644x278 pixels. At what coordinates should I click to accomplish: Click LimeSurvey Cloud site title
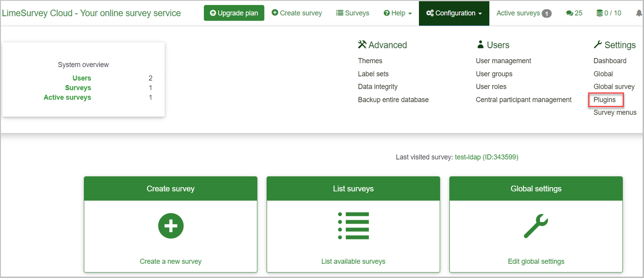(92, 13)
